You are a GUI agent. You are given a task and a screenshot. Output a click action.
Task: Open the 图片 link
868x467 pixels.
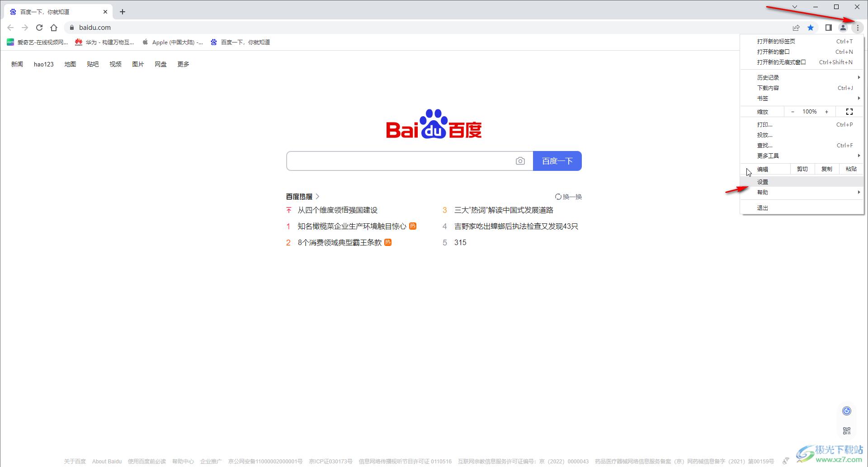click(138, 64)
